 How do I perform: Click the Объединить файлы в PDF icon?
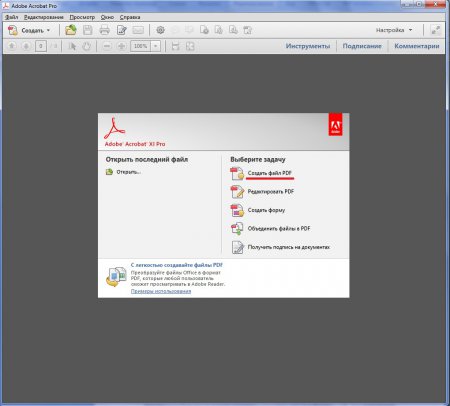tap(237, 229)
